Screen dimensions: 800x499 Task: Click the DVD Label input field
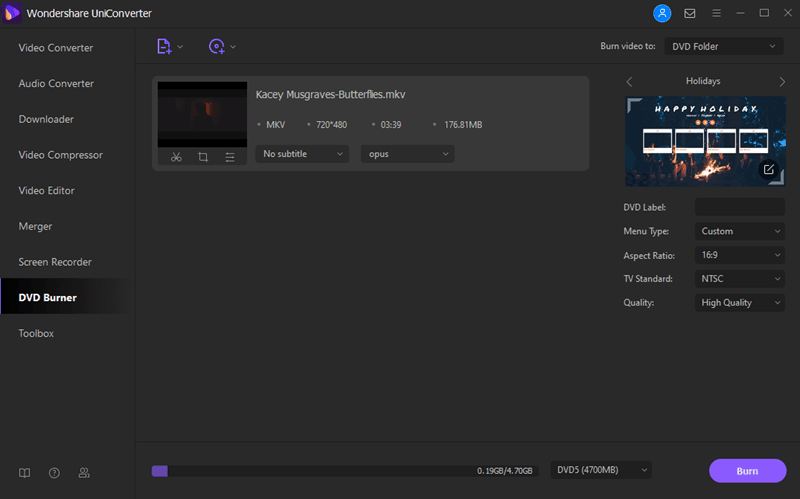740,207
